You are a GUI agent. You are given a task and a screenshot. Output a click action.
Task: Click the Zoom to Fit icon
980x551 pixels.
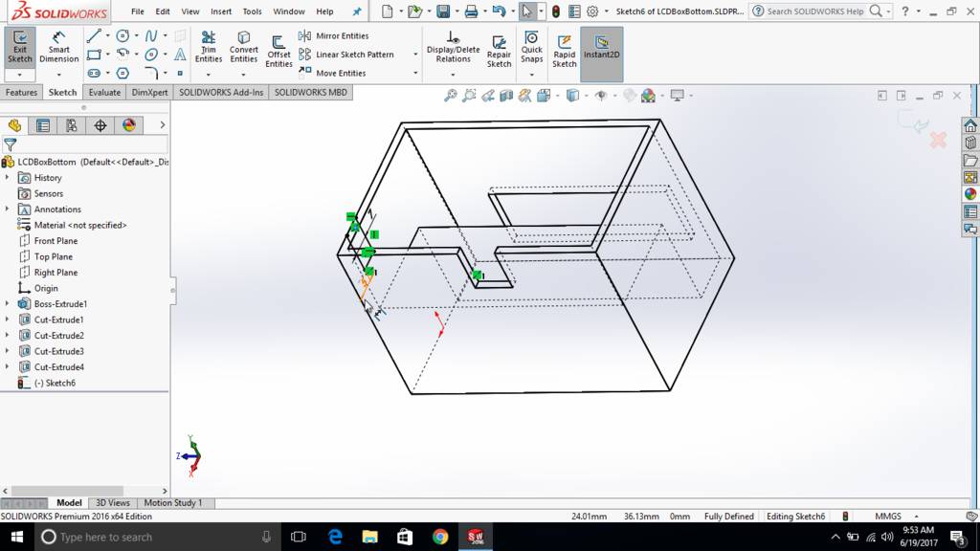pos(450,96)
